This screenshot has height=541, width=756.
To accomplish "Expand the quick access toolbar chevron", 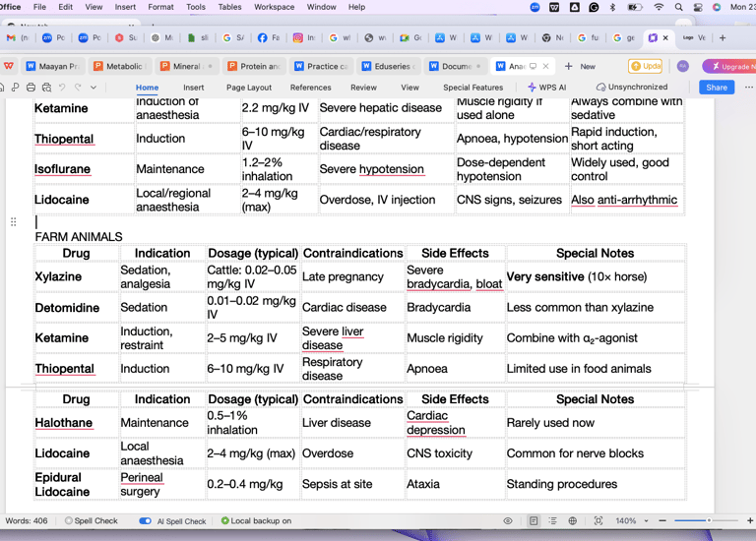I will point(94,88).
